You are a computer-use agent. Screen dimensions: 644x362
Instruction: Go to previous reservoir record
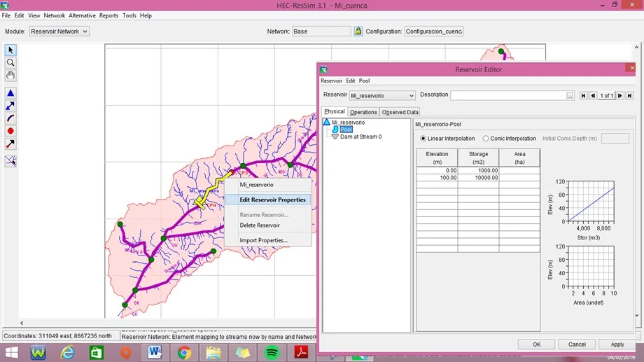tap(593, 95)
